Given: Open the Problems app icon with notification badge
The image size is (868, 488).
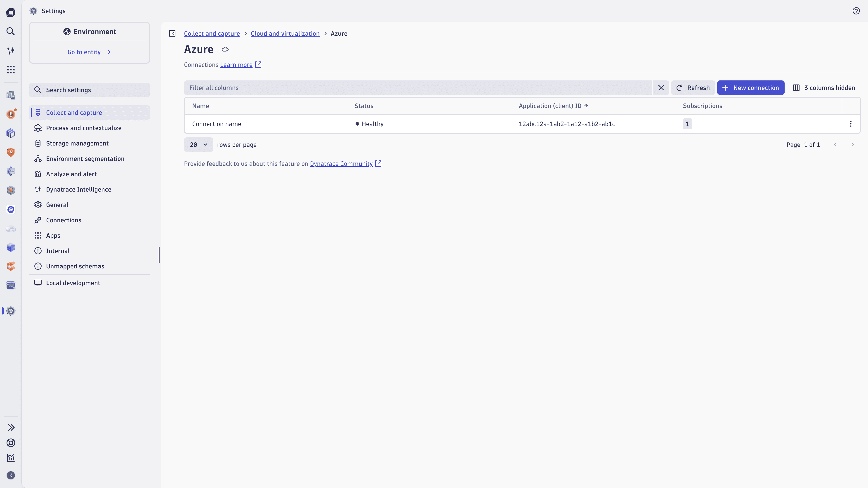Looking at the screenshot, I should pos(11,114).
